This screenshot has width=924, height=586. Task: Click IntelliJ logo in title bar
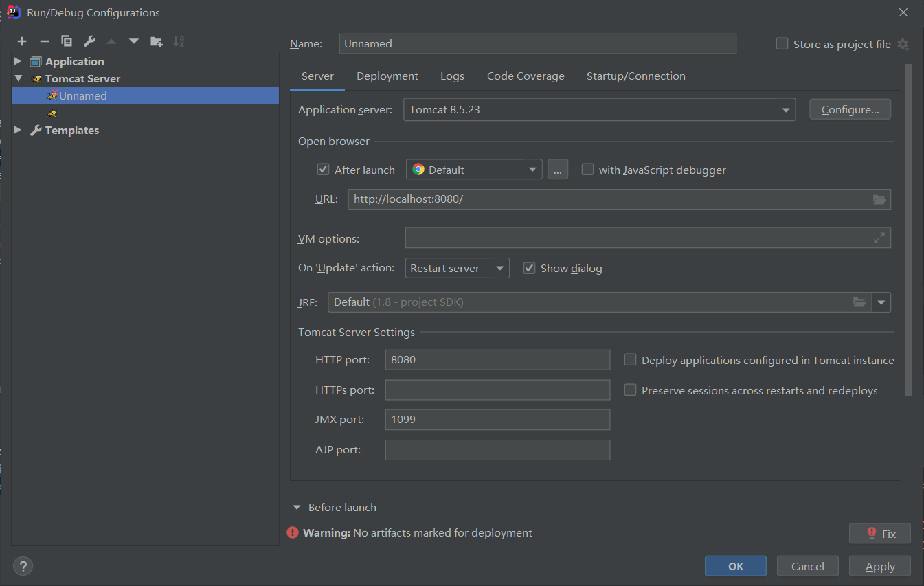(x=14, y=12)
